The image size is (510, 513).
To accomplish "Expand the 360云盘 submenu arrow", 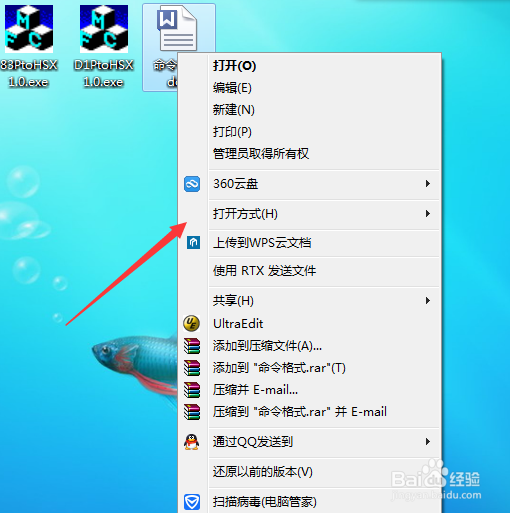I will (428, 184).
